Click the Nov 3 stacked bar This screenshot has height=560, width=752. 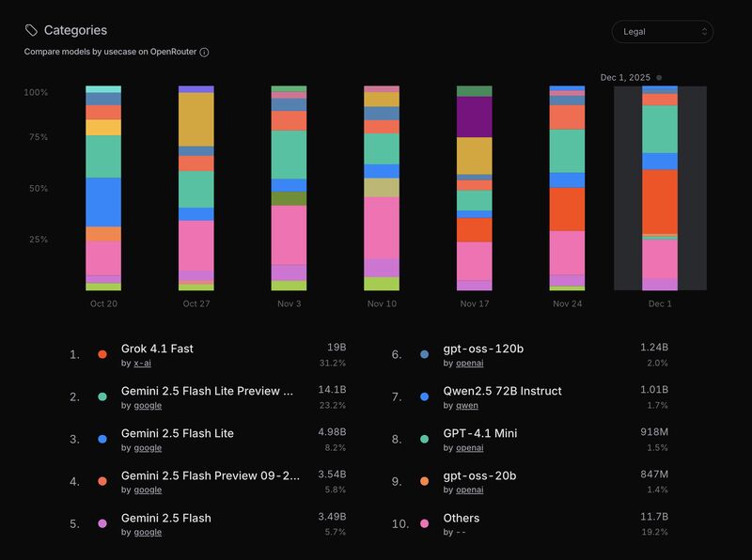[x=289, y=188]
